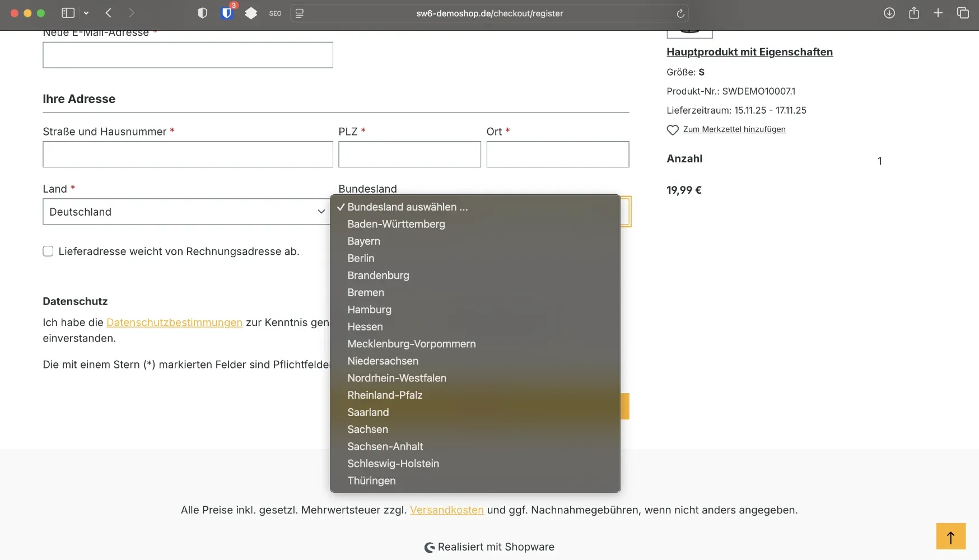Open a new browser tab

click(x=939, y=13)
